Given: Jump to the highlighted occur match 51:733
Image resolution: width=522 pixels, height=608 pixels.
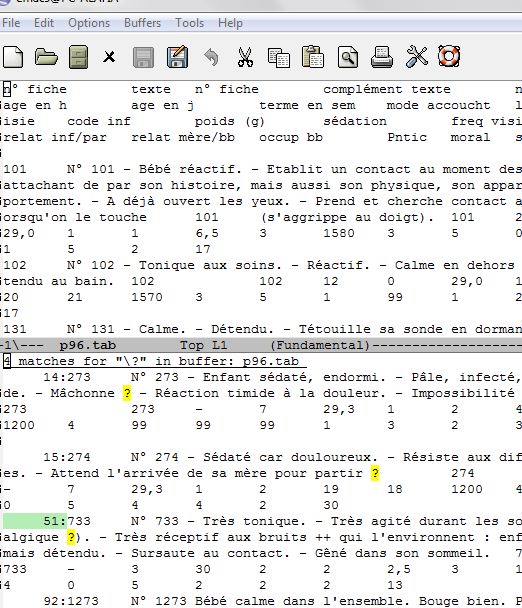Looking at the screenshot, I should (x=67, y=521).
